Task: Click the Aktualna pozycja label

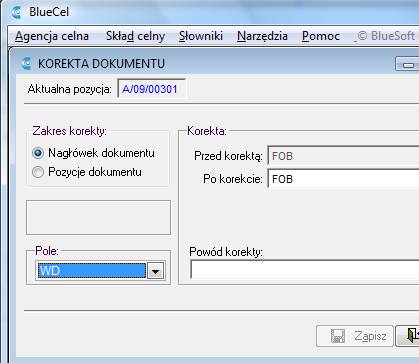Action: coord(70,89)
